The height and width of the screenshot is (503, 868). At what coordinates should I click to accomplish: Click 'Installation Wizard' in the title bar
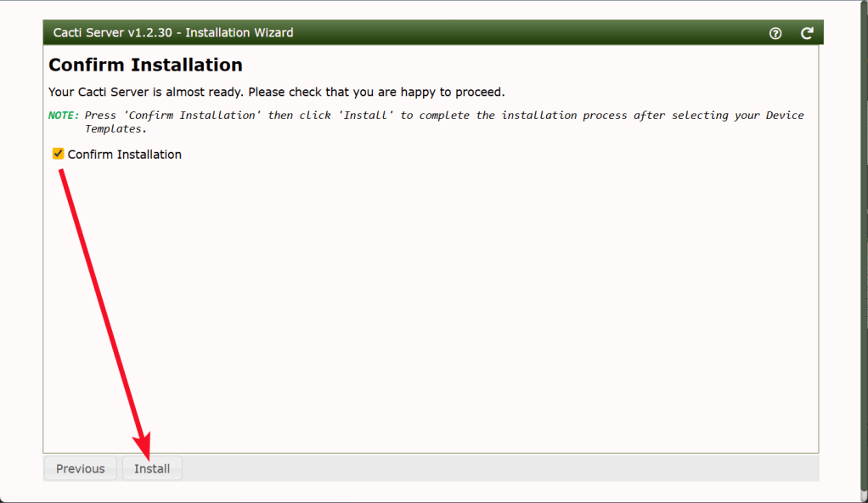[x=240, y=33]
